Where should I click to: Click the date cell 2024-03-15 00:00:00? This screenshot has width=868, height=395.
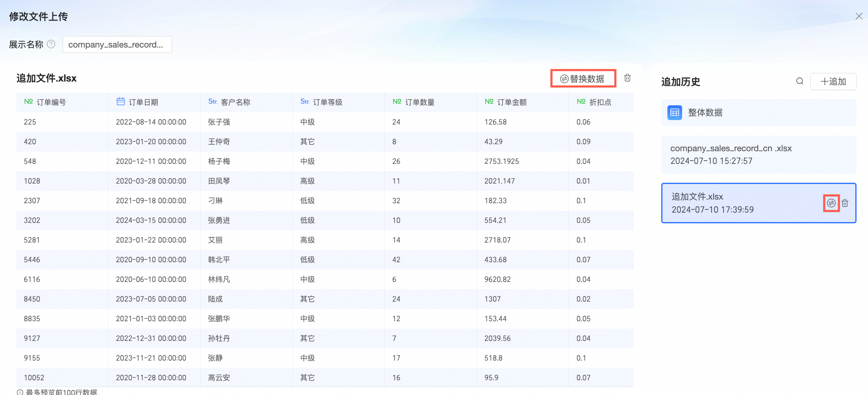pyautogui.click(x=151, y=220)
